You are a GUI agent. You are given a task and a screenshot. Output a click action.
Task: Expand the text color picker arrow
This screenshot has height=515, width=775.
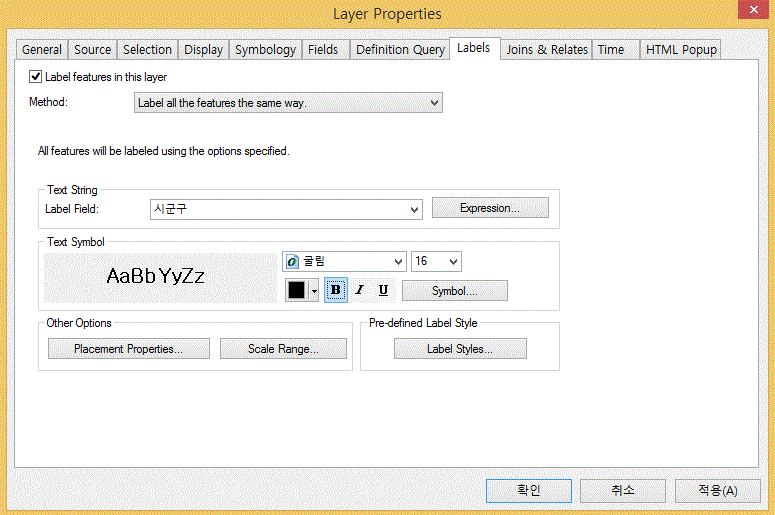pyautogui.click(x=314, y=291)
